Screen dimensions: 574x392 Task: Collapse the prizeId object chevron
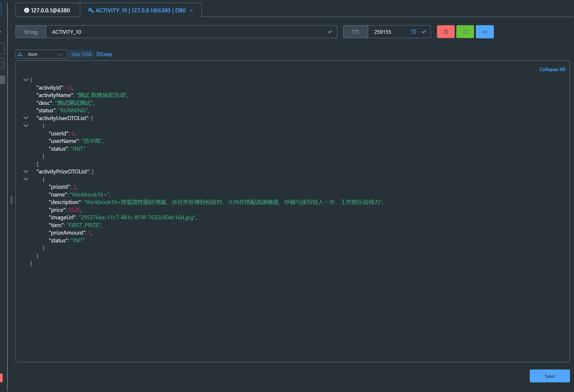click(26, 179)
